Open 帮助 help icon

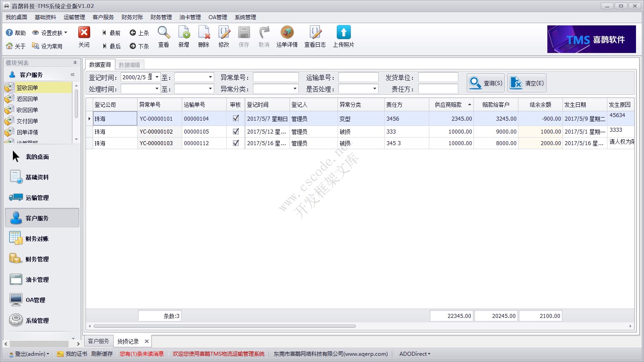(9, 33)
